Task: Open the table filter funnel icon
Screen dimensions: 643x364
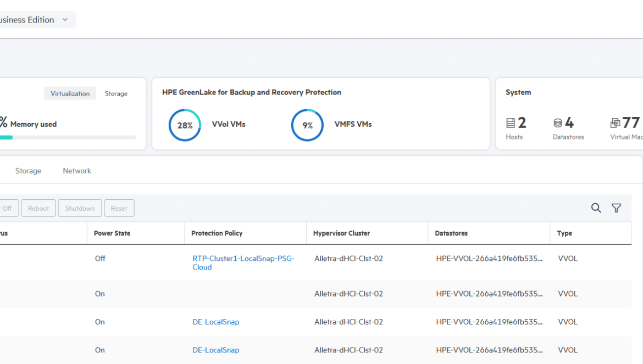Action: (x=616, y=208)
